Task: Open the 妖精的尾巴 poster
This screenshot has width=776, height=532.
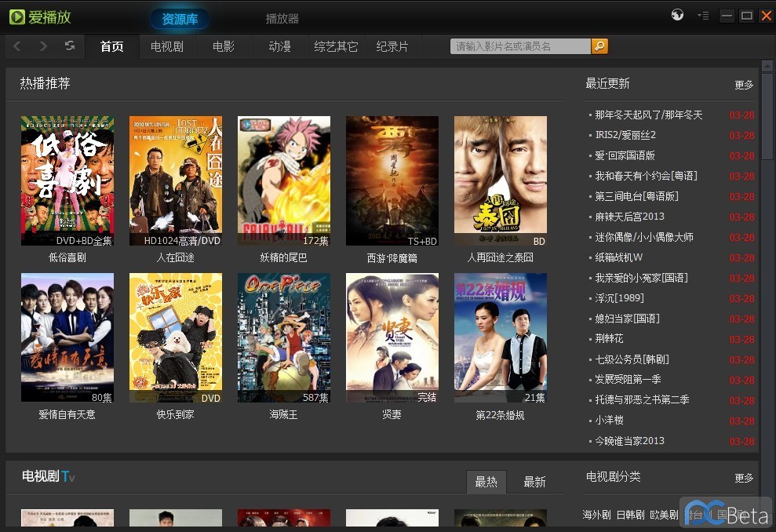Action: tap(284, 180)
